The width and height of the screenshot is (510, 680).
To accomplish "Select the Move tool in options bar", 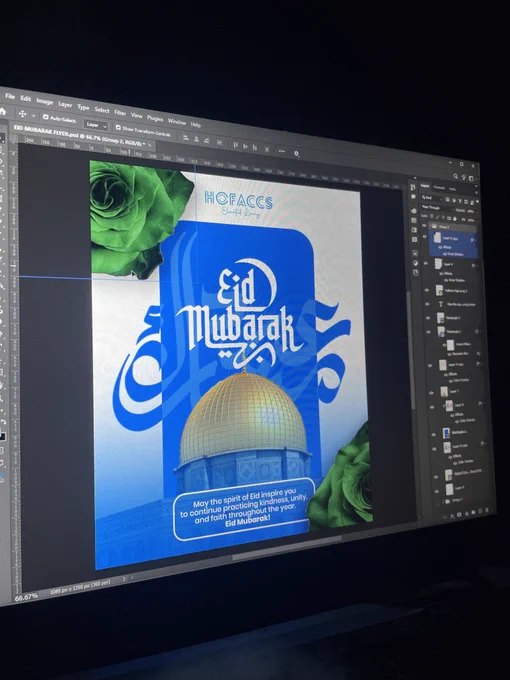I will coord(23,114).
